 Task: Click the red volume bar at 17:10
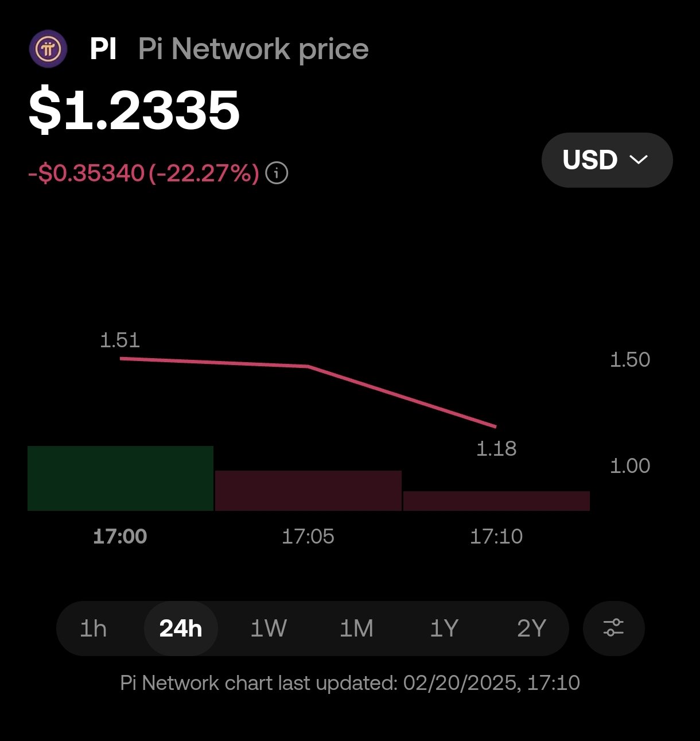click(x=496, y=501)
